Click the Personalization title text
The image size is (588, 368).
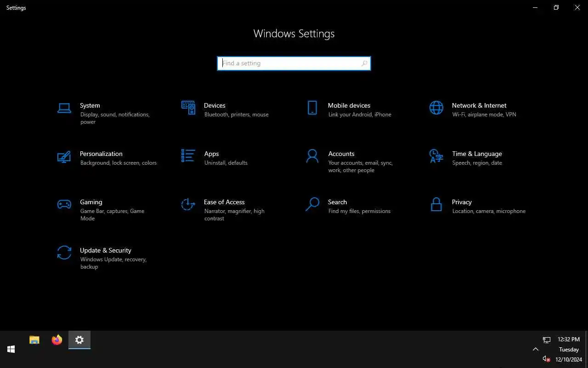[x=101, y=154]
